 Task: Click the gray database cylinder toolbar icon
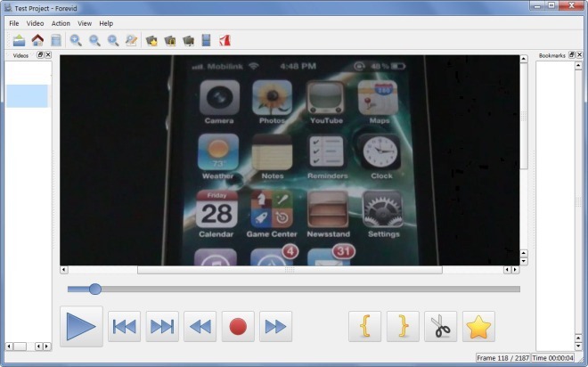pyautogui.click(x=56, y=40)
